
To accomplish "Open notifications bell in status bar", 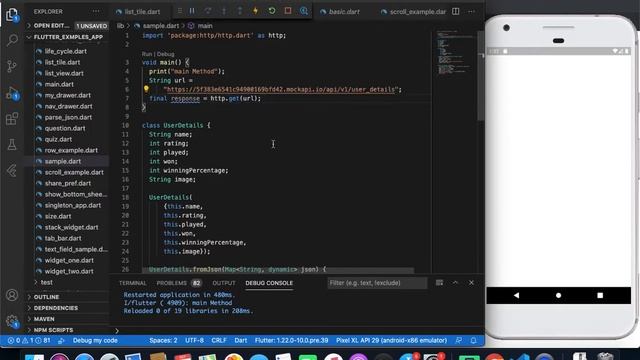I will tap(473, 340).
